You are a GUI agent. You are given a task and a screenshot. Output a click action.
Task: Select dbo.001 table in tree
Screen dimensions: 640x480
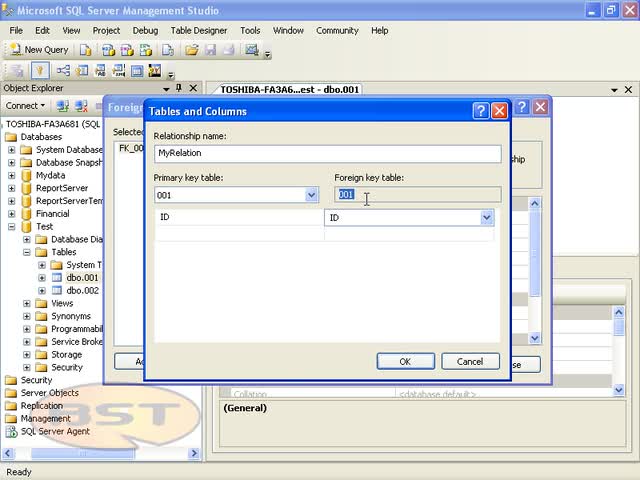coord(82,278)
